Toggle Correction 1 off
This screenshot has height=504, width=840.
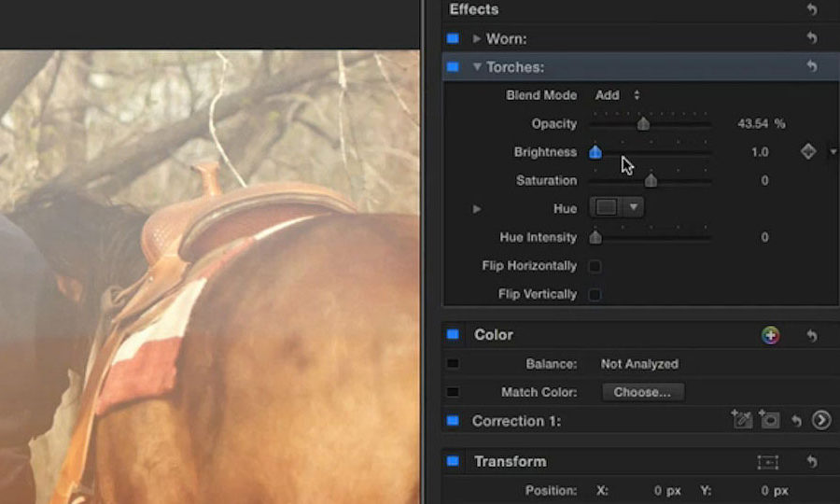click(x=453, y=420)
